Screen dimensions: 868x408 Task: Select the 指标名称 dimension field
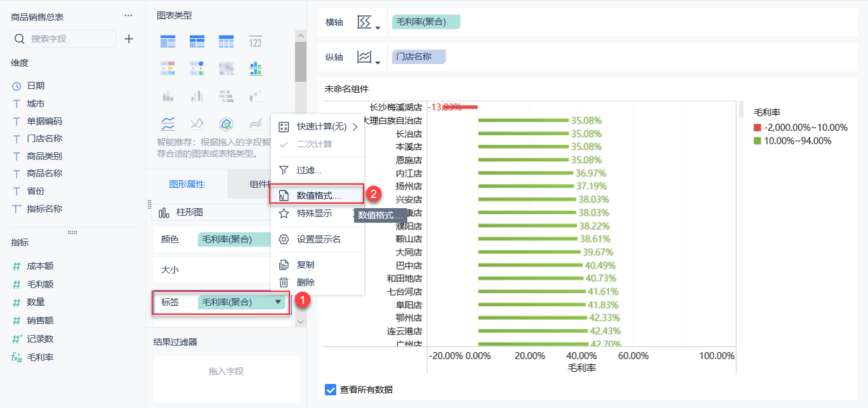tap(44, 209)
